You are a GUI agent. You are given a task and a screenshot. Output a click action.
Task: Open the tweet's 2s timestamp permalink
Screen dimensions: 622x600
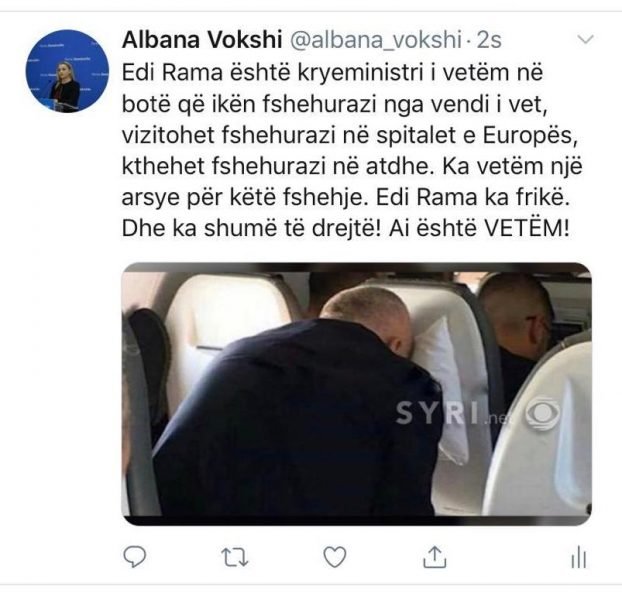(x=489, y=40)
